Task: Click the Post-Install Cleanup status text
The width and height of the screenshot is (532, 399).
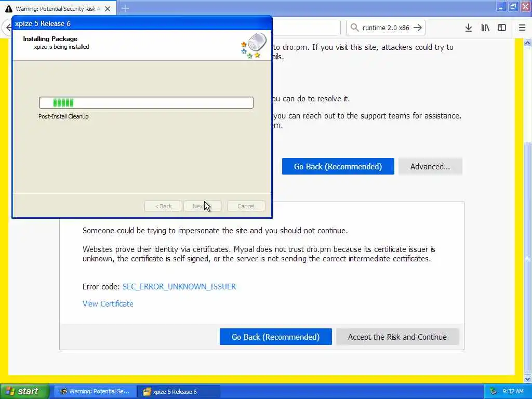Action: point(63,116)
